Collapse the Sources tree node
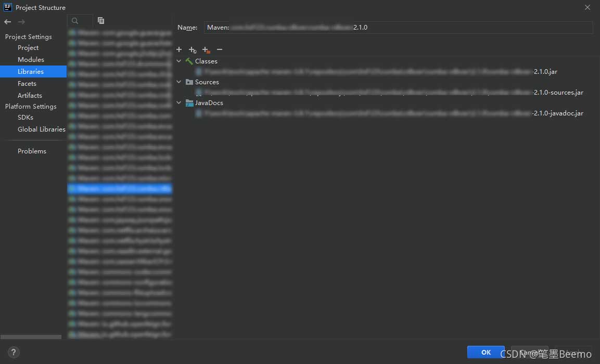The width and height of the screenshot is (600, 364). (178, 82)
